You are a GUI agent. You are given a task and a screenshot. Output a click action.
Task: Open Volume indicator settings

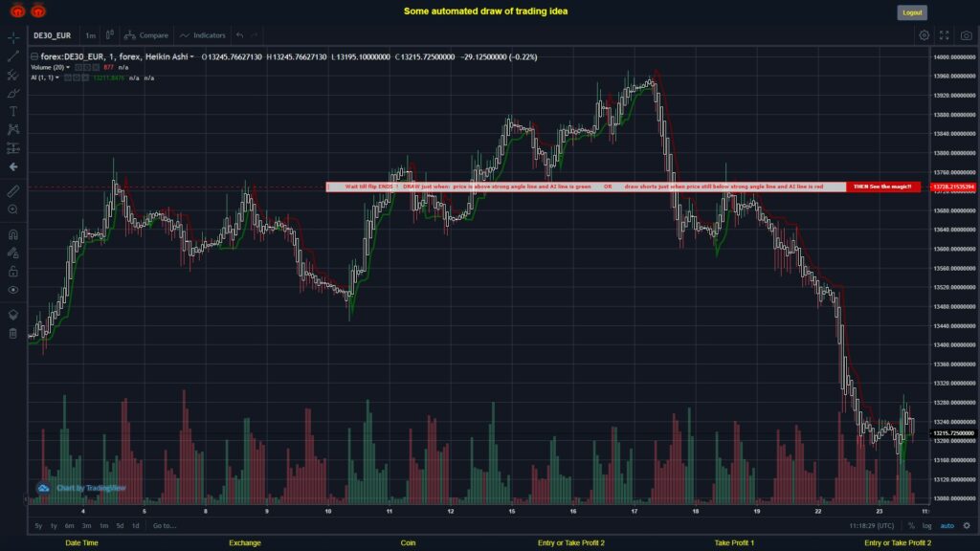point(87,68)
